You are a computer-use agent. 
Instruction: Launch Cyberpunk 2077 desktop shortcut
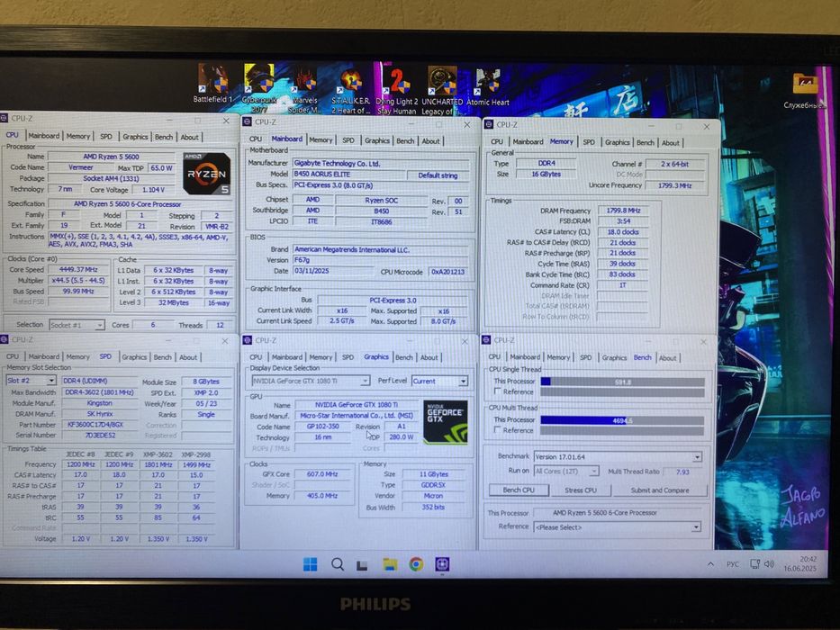[x=258, y=86]
